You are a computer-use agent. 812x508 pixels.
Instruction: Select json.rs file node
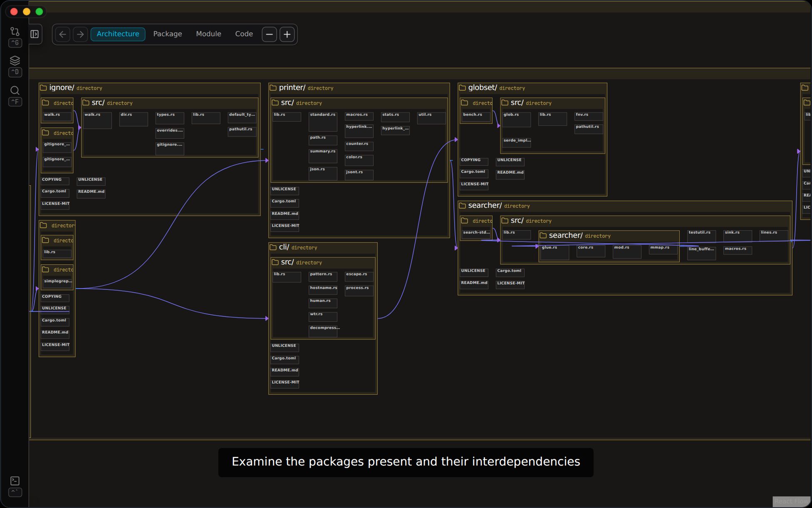tap(323, 173)
